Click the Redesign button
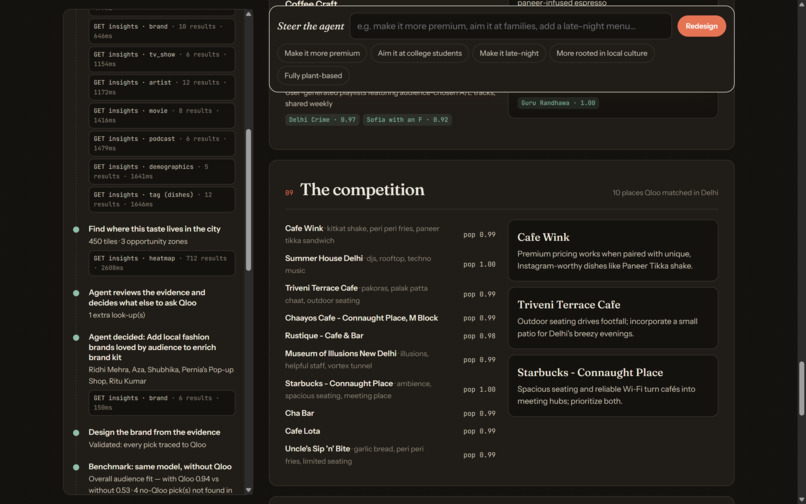This screenshot has width=806, height=504. tap(701, 26)
